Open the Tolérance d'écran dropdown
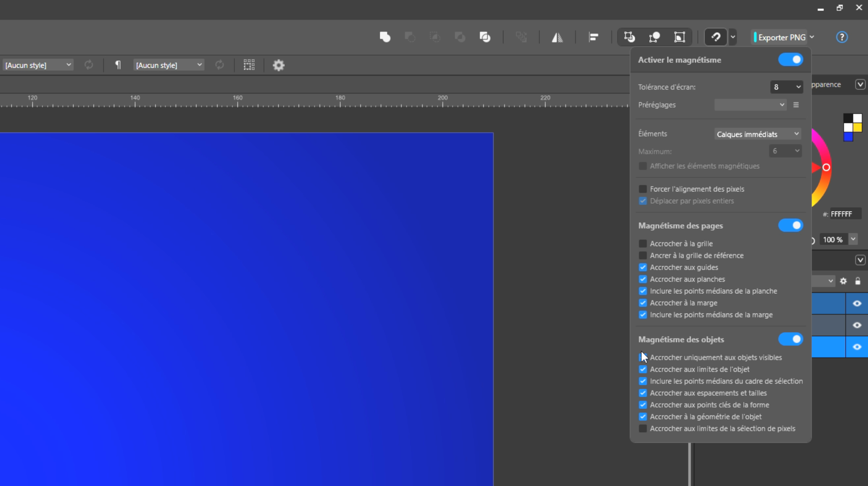 coord(786,87)
